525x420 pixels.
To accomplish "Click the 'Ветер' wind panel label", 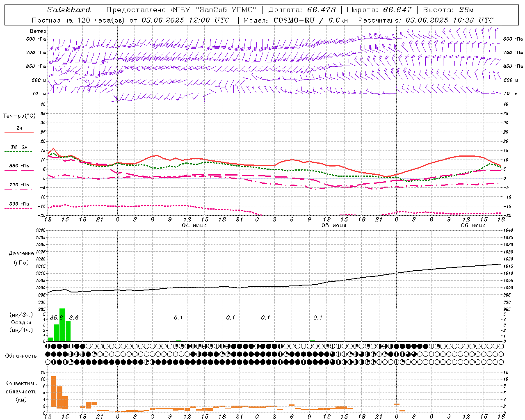I will pos(38,31).
